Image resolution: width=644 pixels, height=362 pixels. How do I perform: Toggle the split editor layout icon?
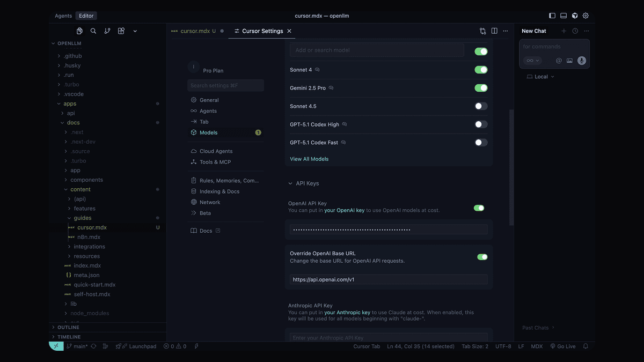494,31
